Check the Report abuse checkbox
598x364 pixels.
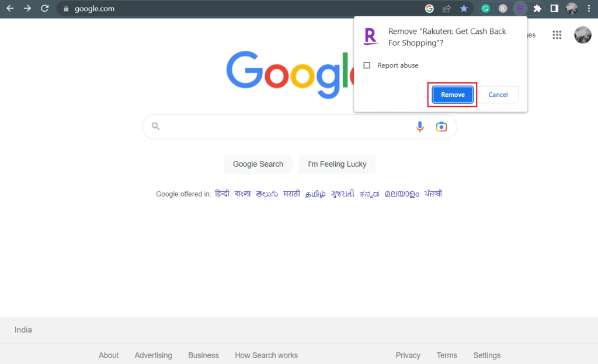(367, 65)
